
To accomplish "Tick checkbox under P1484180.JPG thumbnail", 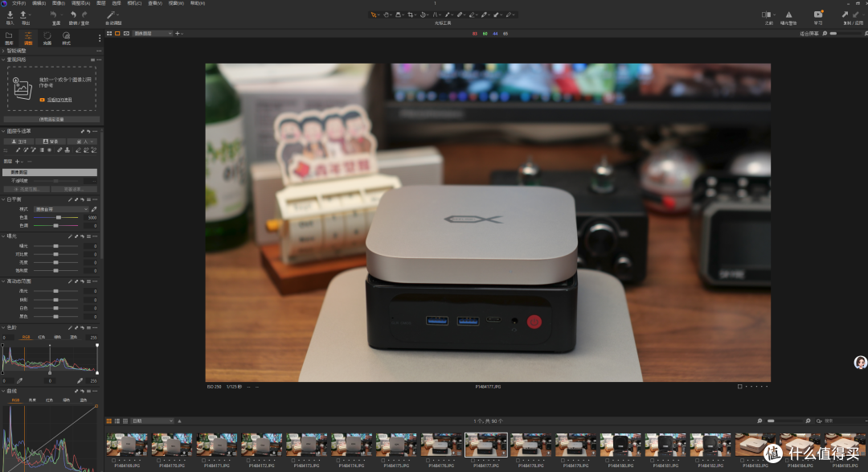I will 608,461.
